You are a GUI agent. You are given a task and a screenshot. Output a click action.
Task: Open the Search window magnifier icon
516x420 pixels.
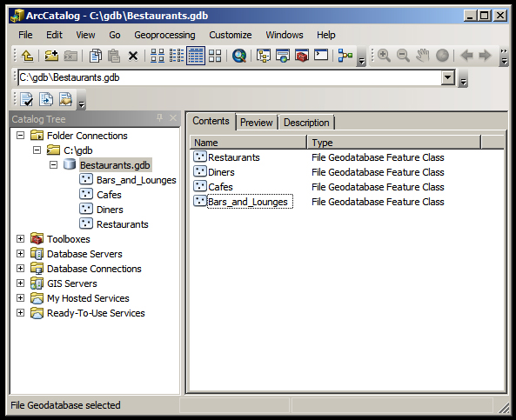tap(239, 56)
